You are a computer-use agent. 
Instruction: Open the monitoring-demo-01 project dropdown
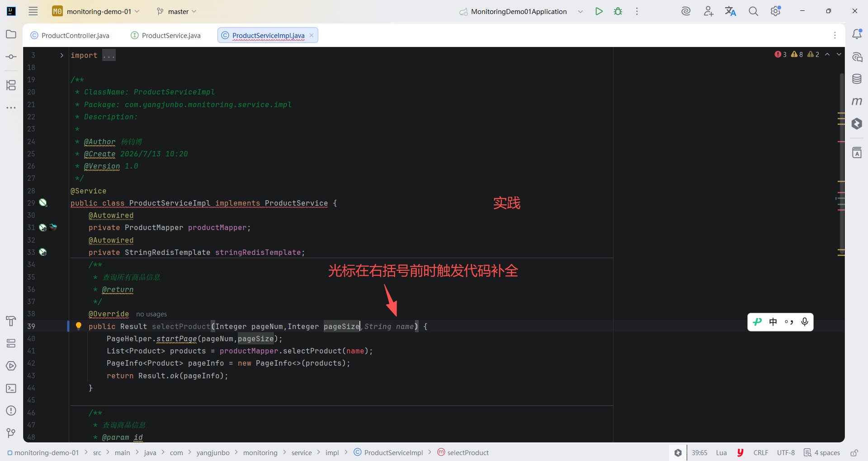click(x=96, y=11)
